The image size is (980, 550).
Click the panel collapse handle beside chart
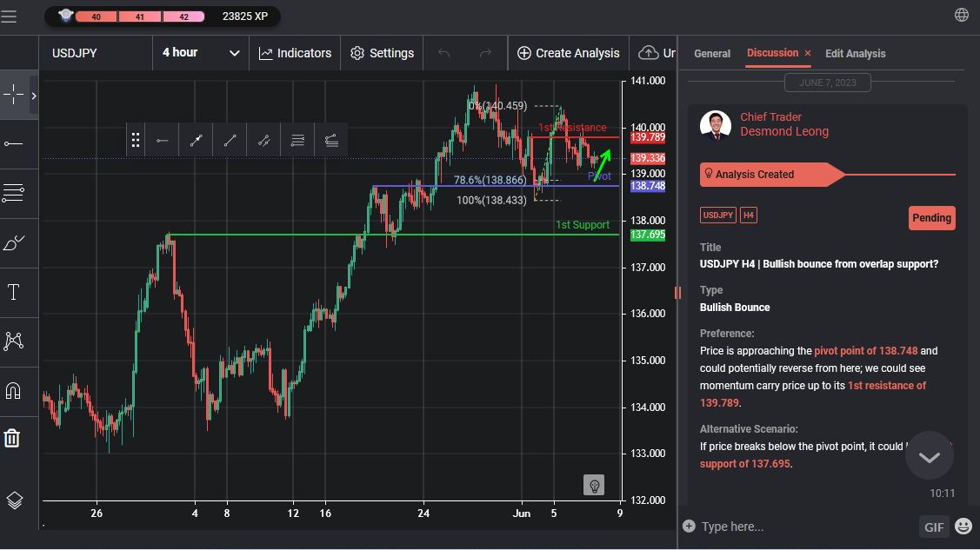click(678, 293)
